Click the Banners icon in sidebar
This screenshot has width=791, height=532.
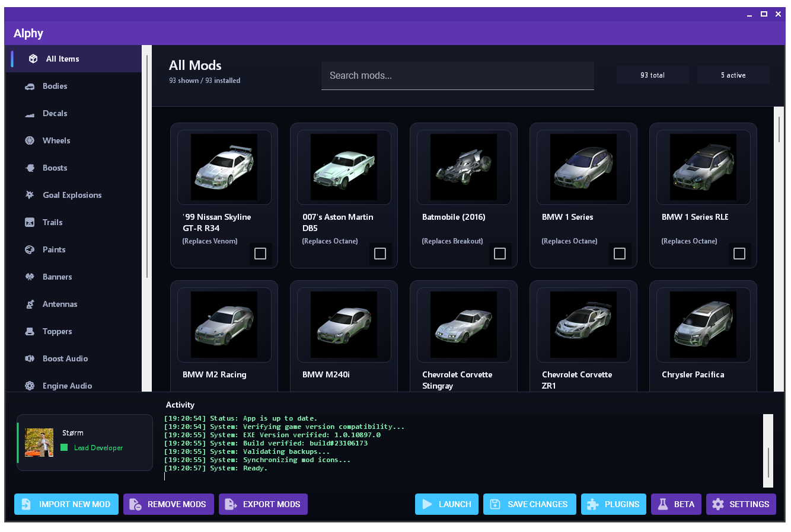[30, 277]
